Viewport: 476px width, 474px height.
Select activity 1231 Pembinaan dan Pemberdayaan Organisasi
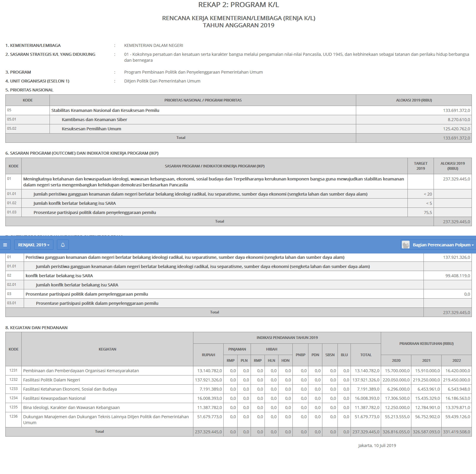click(81, 371)
